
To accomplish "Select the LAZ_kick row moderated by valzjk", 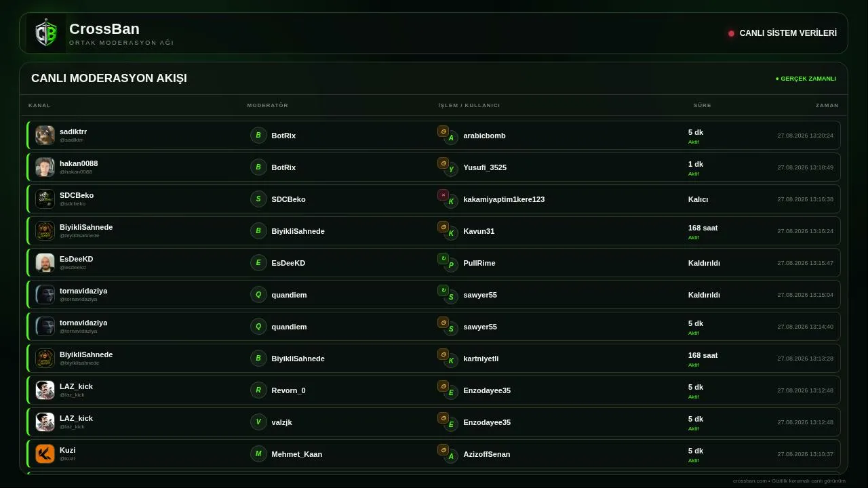I will [x=433, y=422].
